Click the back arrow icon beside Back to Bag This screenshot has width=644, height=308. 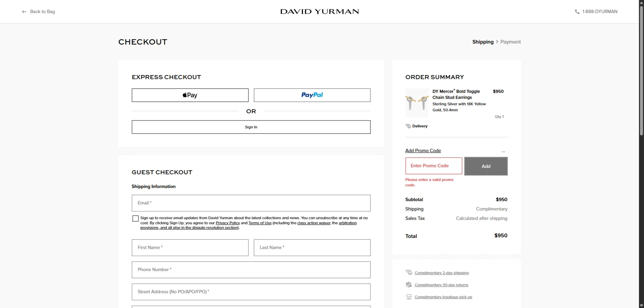24,12
